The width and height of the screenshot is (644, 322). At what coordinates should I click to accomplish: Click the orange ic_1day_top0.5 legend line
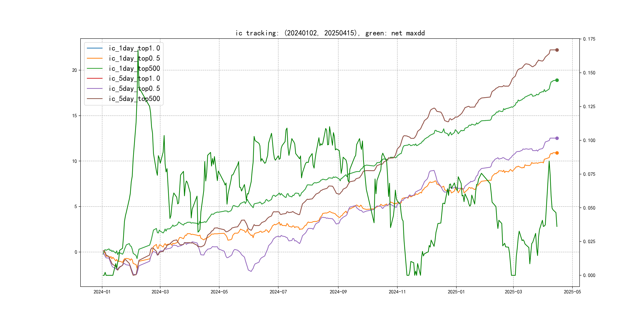click(94, 58)
